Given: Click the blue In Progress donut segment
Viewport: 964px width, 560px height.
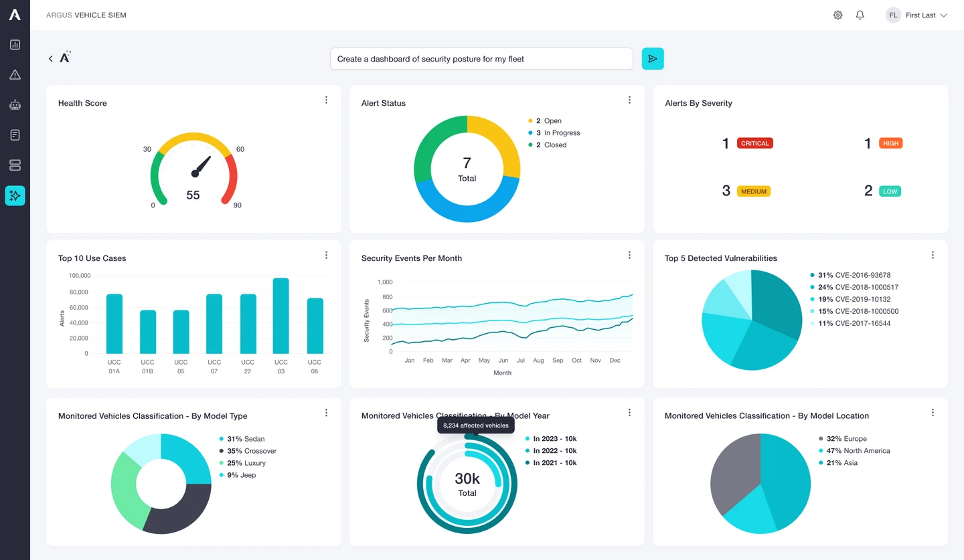Looking at the screenshot, I should [469, 213].
